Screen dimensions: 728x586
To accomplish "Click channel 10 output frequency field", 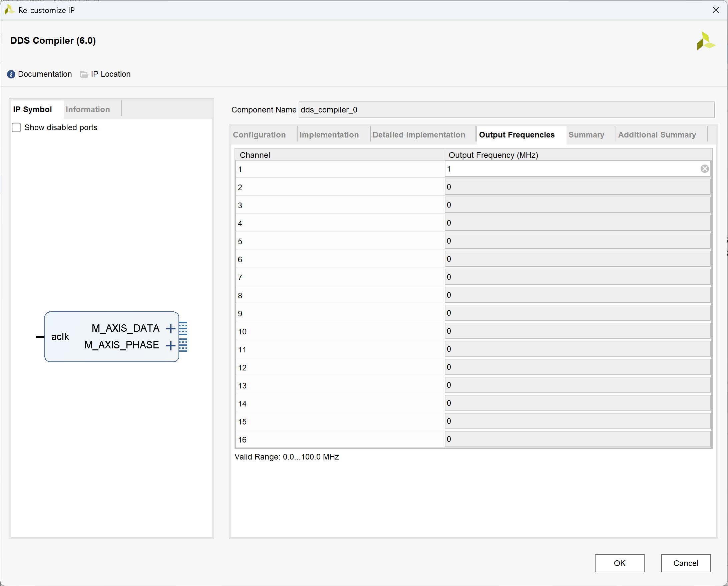I will coord(578,331).
